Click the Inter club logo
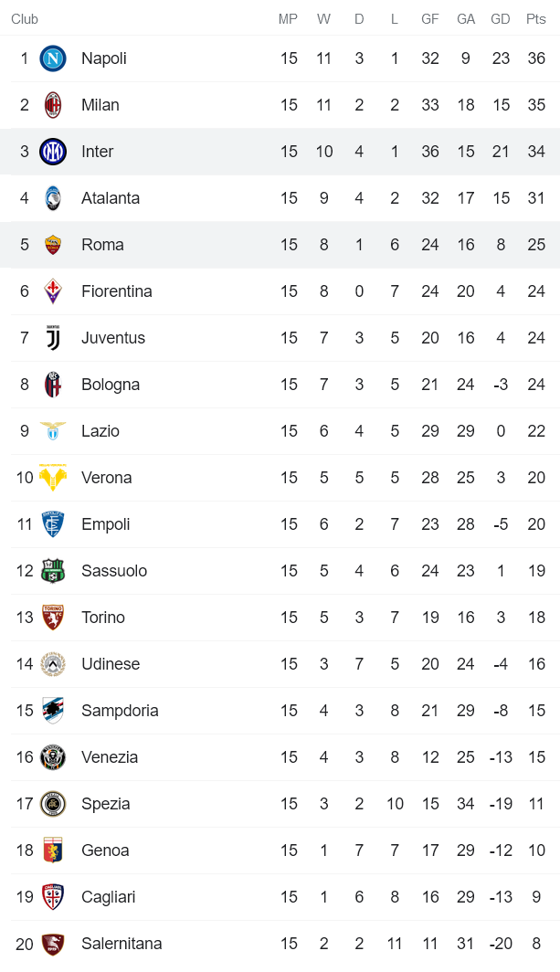The image size is (560, 972). pyautogui.click(x=53, y=152)
